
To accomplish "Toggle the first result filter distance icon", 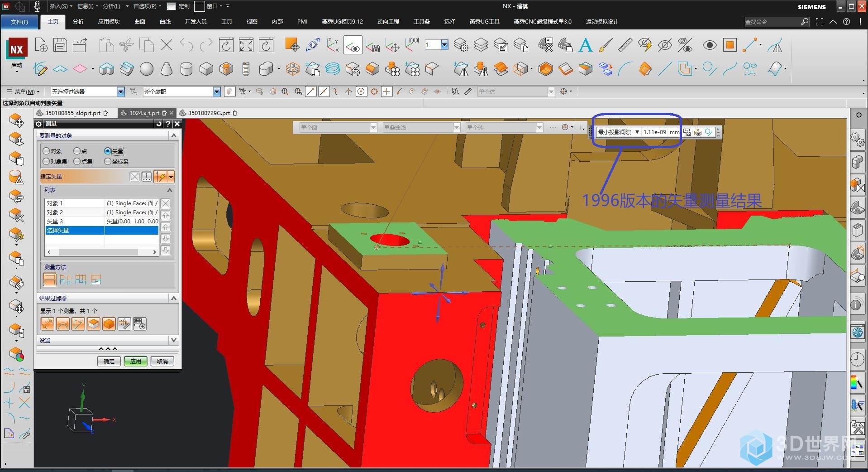I will pyautogui.click(x=48, y=324).
